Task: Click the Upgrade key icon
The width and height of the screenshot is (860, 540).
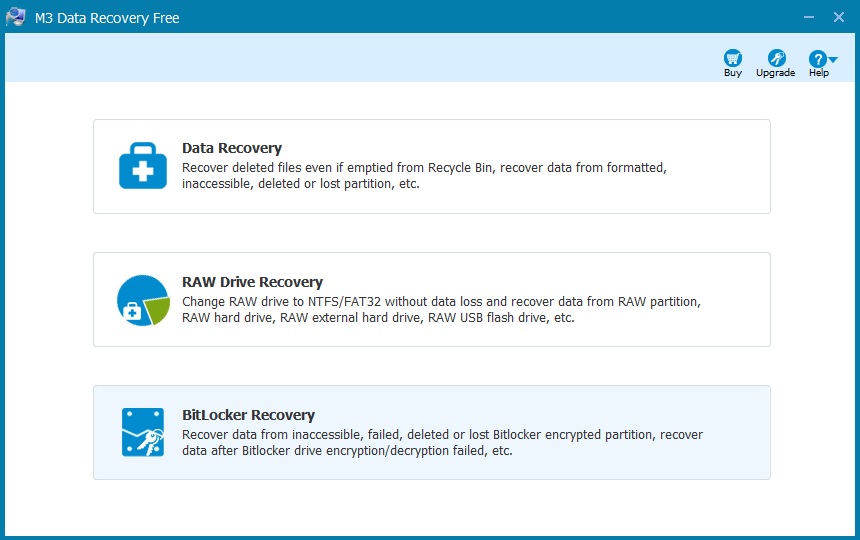Action: (x=776, y=58)
